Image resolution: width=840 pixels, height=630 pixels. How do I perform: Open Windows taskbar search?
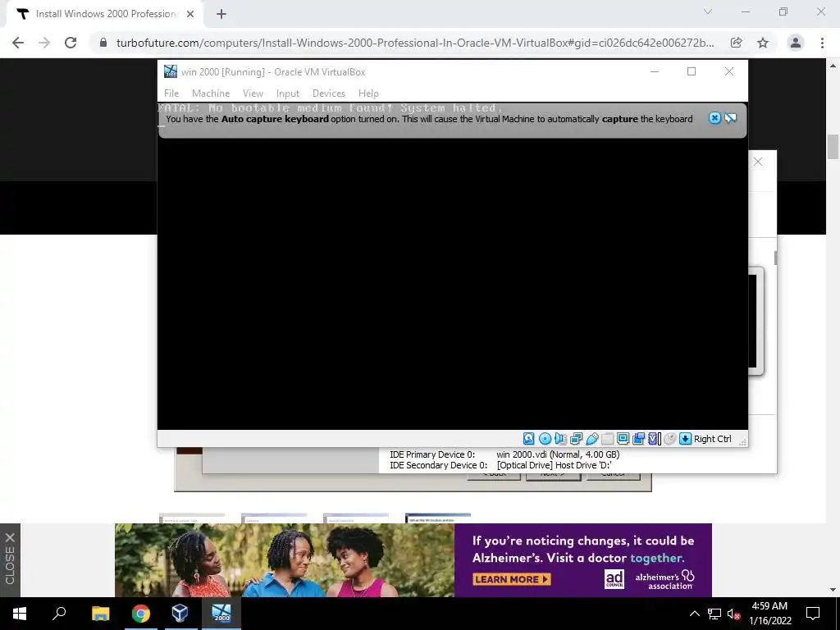pos(59,614)
